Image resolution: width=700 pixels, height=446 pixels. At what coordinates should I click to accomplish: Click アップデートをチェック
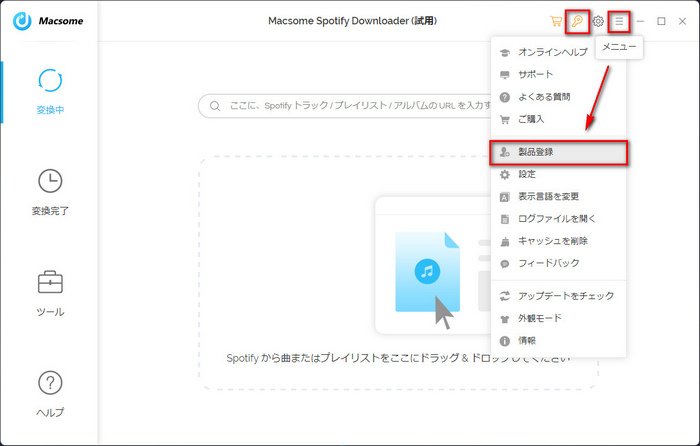pos(558,296)
